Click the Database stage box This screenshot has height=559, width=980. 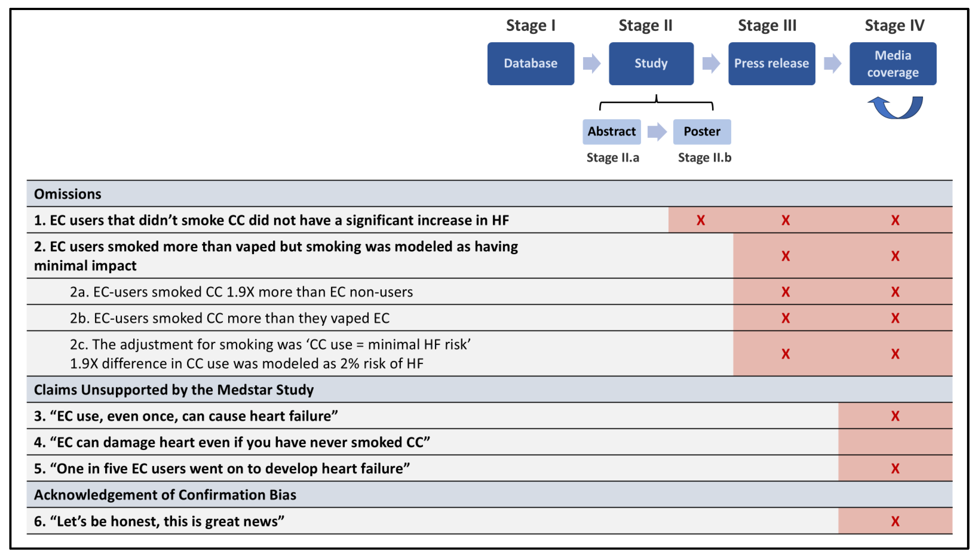point(531,63)
